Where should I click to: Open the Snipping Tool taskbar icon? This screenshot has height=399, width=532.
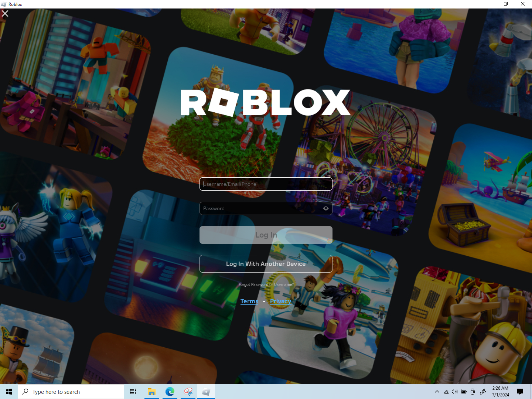point(188,392)
